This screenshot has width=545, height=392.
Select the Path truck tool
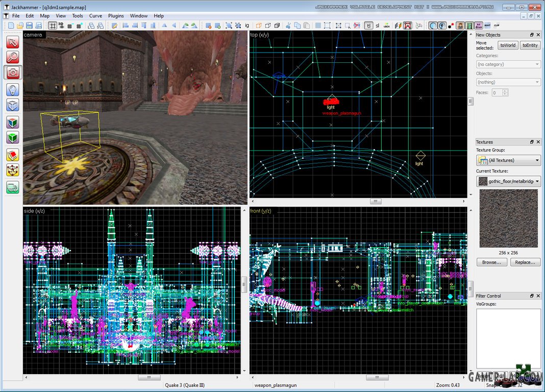tap(13, 188)
